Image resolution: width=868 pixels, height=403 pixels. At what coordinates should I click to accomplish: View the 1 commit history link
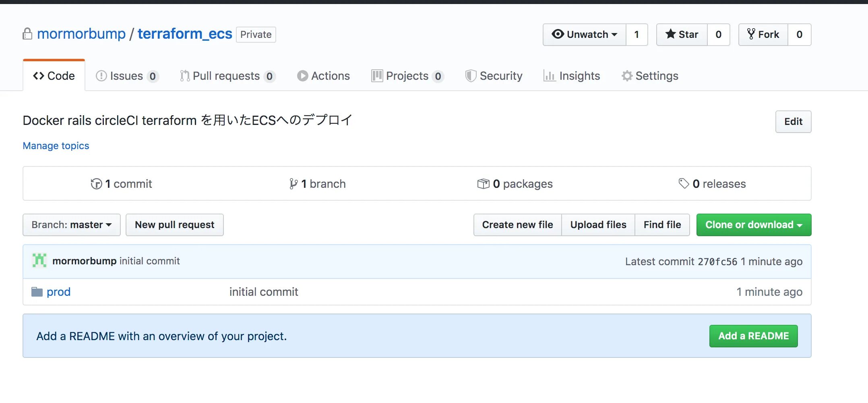click(x=122, y=184)
